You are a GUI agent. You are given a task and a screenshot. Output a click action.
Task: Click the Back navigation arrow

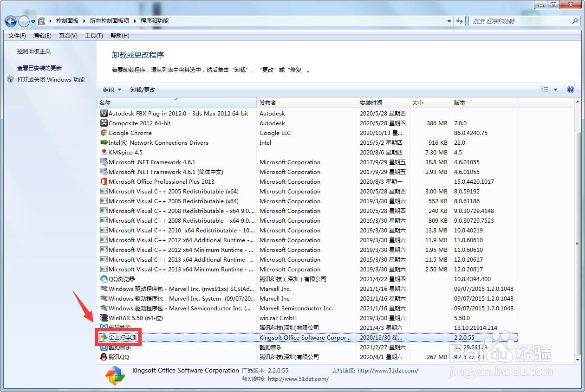point(11,21)
